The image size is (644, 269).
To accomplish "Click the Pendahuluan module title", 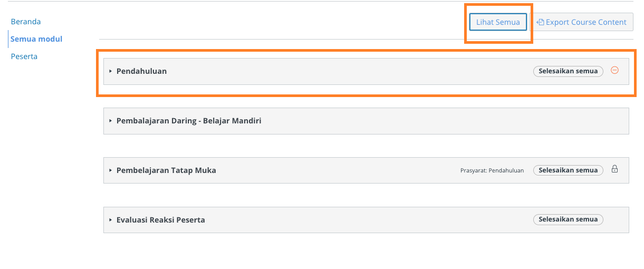I will click(141, 71).
